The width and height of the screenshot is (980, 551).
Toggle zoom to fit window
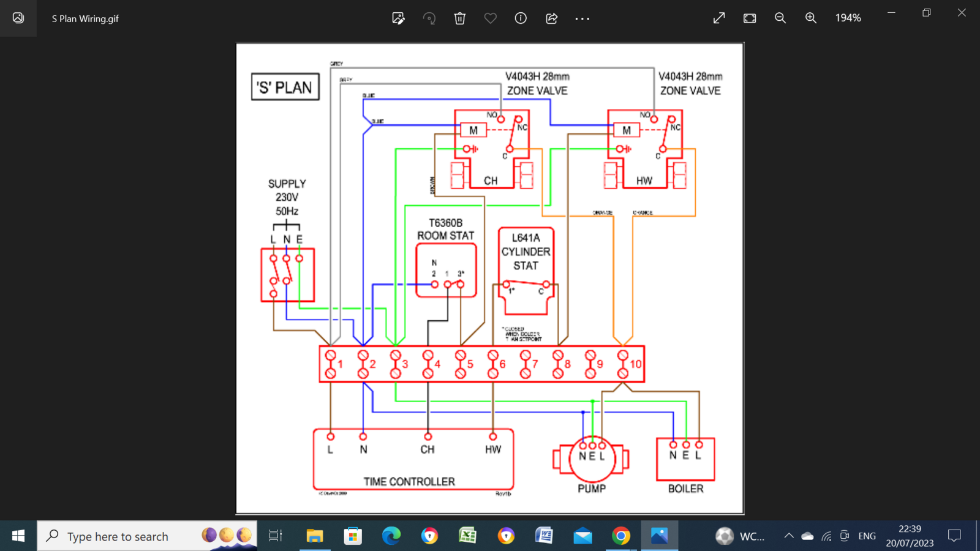750,18
